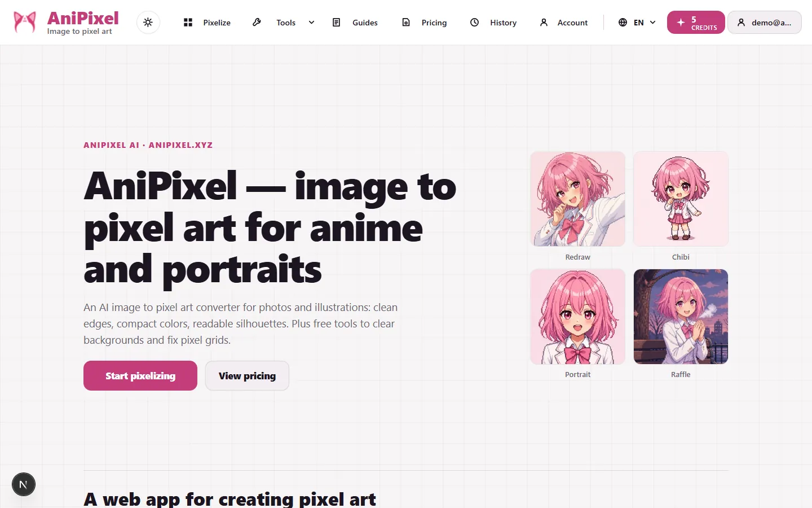
Task: Click the language globe icon
Action: click(623, 23)
